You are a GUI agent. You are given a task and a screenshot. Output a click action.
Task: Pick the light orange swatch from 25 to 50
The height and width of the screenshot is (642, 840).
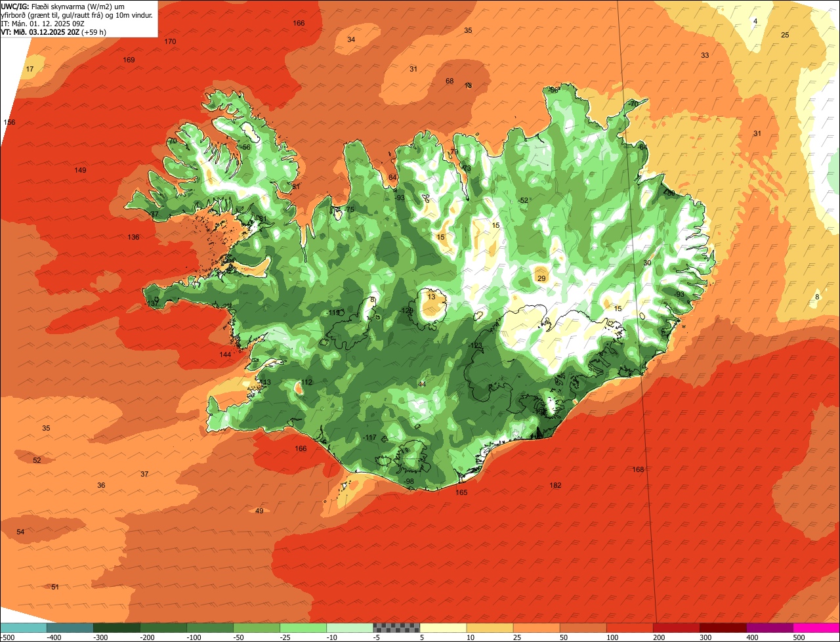[x=536, y=628]
